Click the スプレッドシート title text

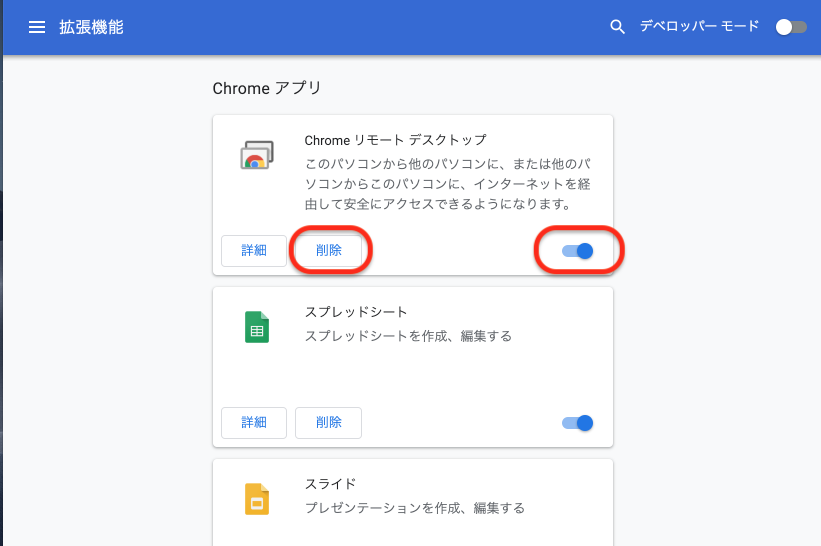356,312
